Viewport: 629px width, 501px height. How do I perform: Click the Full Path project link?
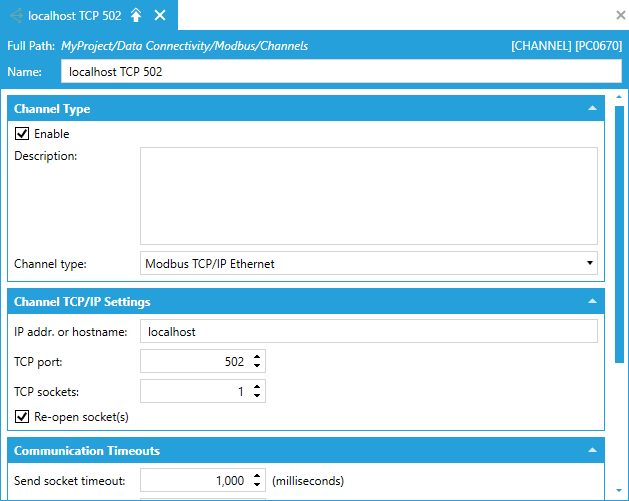pyautogui.click(x=184, y=46)
